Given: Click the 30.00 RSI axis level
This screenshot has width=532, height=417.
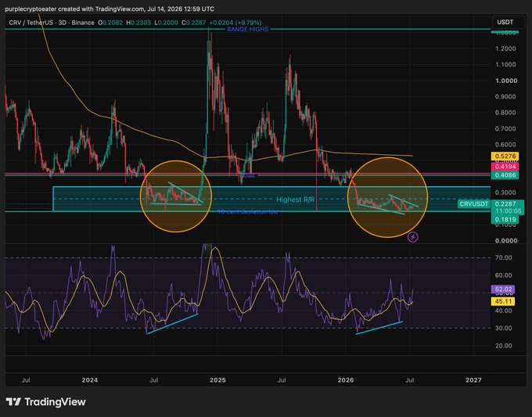Looking at the screenshot, I should pyautogui.click(x=504, y=328).
